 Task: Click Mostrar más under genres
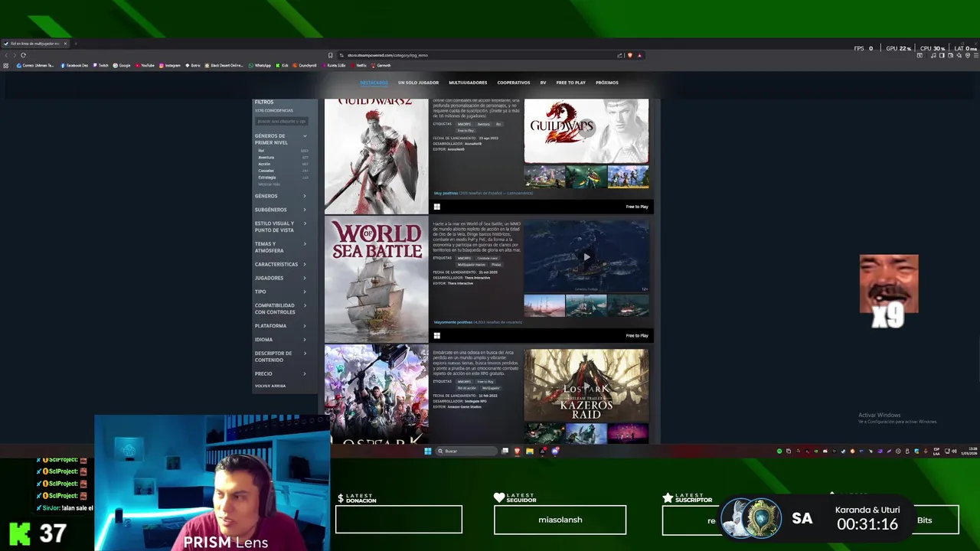pos(269,184)
